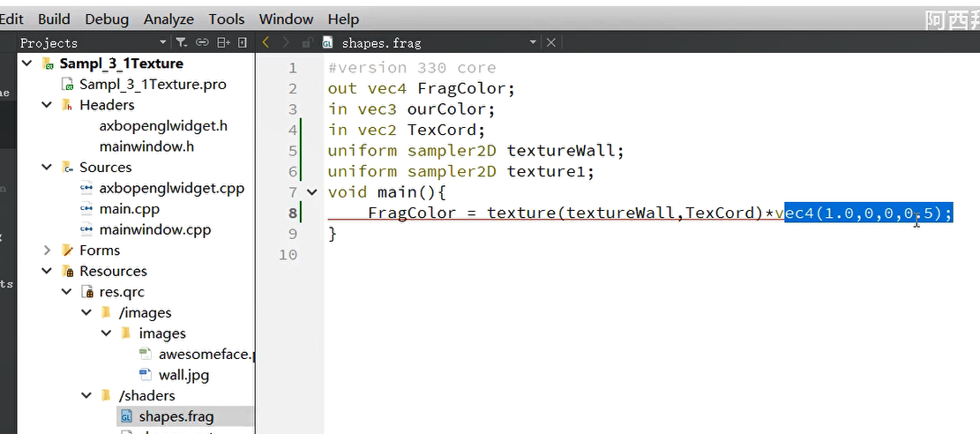Collapse the /shaders resource folder
This screenshot has height=434, width=980.
[x=86, y=395]
